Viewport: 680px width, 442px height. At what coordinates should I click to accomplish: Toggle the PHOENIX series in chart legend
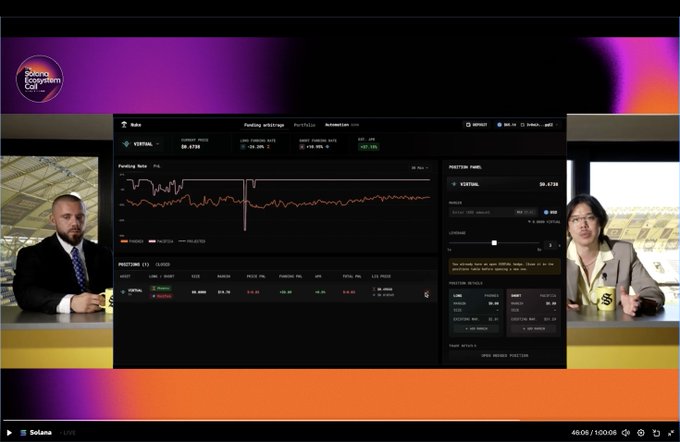132,241
